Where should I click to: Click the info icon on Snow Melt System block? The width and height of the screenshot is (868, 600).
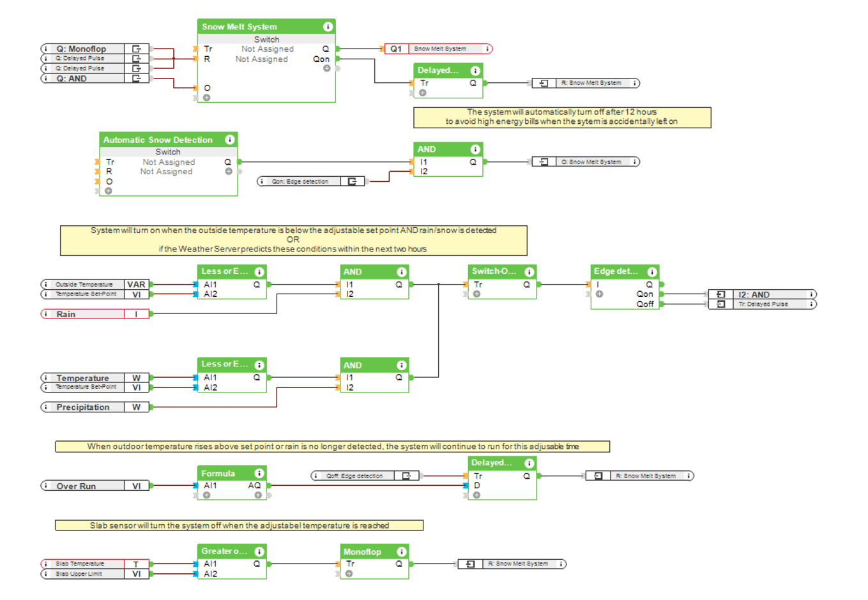coord(328,27)
